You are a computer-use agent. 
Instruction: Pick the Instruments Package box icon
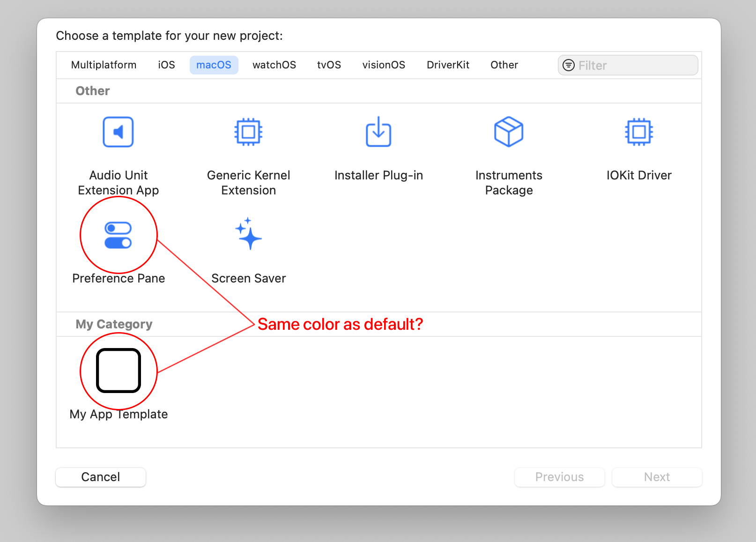click(509, 132)
